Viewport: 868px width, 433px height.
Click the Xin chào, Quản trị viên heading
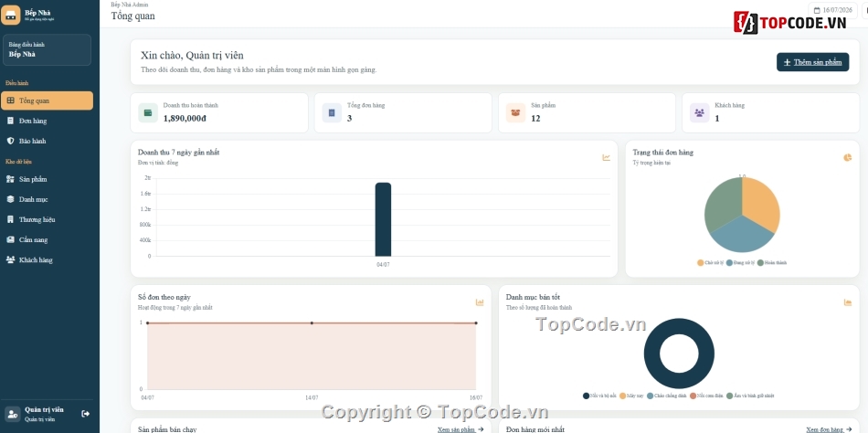(192, 56)
